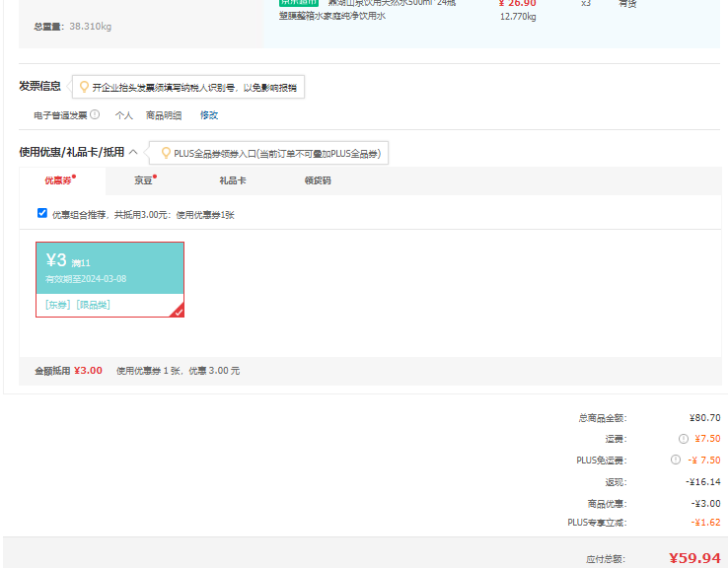Screen dimensions: 728x568
Task: Click the info icon next to PLUS免运费 amount
Action: [676, 460]
